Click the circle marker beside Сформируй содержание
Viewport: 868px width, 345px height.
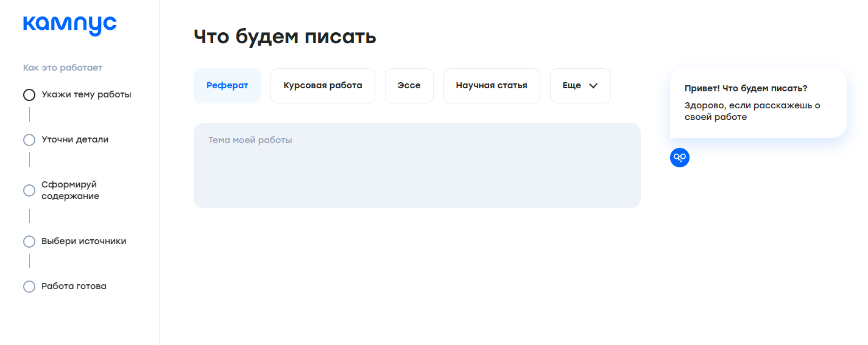point(29,190)
